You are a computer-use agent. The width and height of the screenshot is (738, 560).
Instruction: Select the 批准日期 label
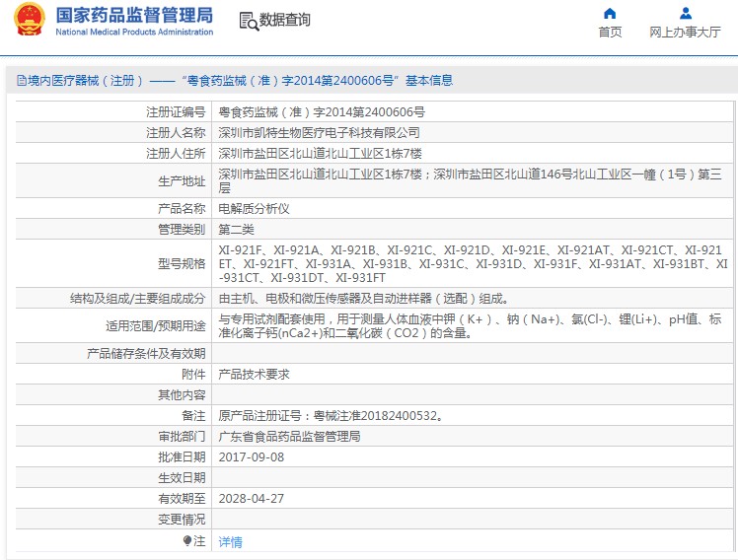coord(182,457)
